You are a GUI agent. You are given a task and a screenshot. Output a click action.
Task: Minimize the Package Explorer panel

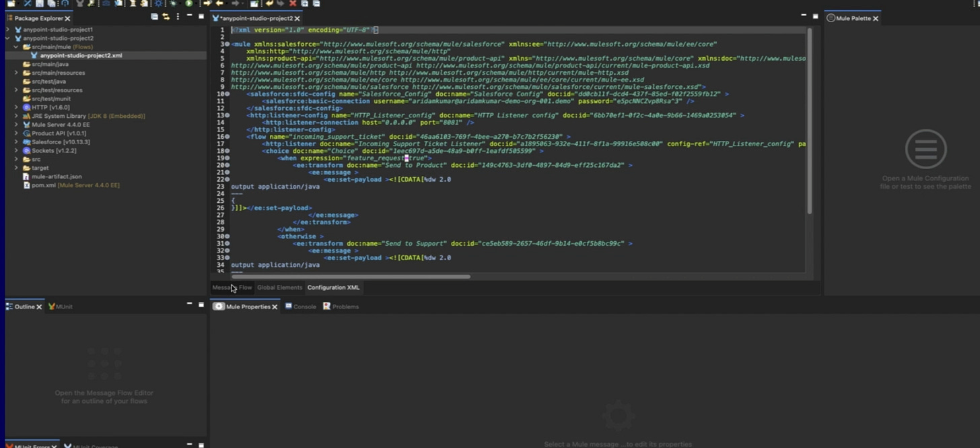coord(189,15)
